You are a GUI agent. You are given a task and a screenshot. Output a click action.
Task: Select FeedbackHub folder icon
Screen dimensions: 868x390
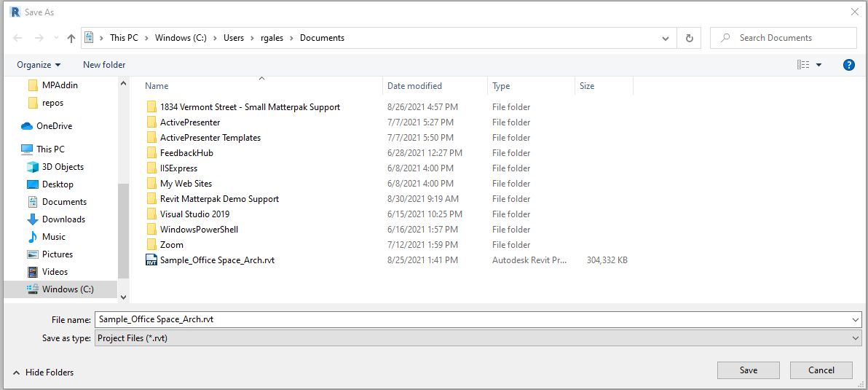point(151,153)
